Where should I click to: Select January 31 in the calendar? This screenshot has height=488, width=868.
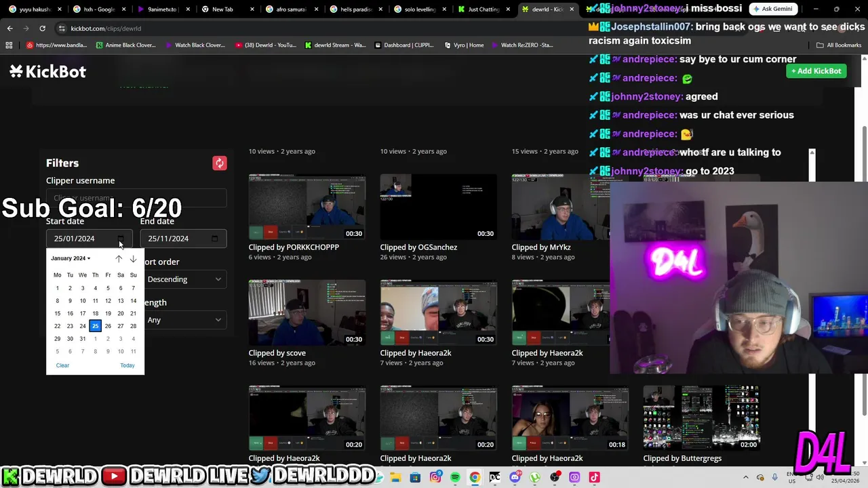[x=83, y=339]
